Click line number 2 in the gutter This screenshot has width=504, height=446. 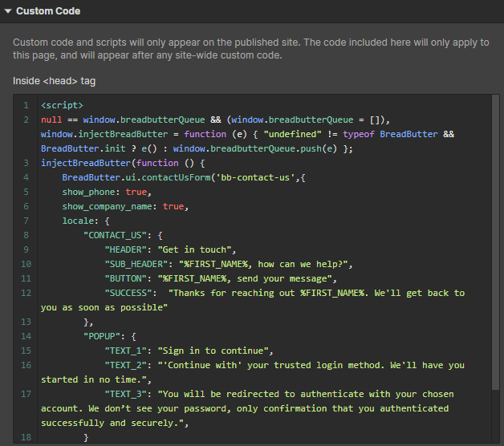[26, 120]
